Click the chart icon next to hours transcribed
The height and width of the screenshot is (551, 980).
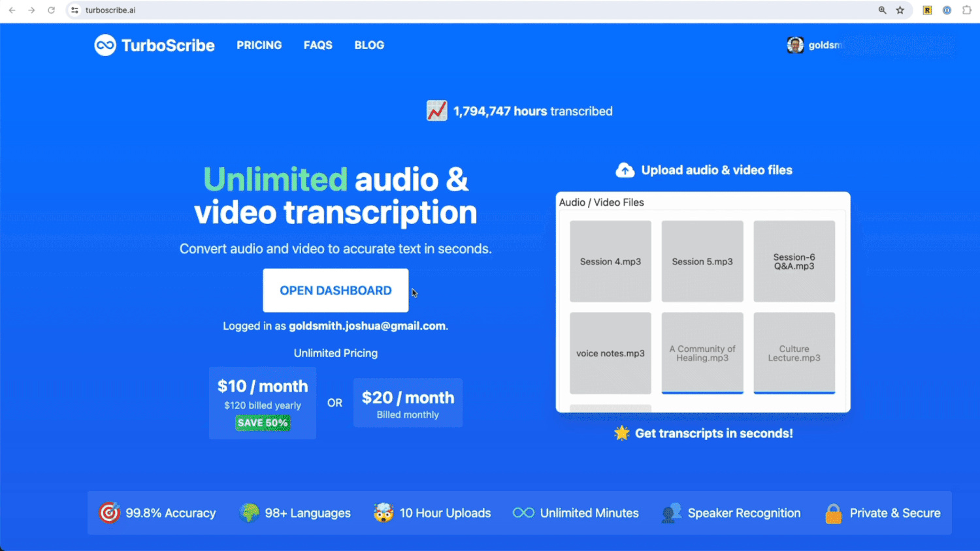point(436,110)
